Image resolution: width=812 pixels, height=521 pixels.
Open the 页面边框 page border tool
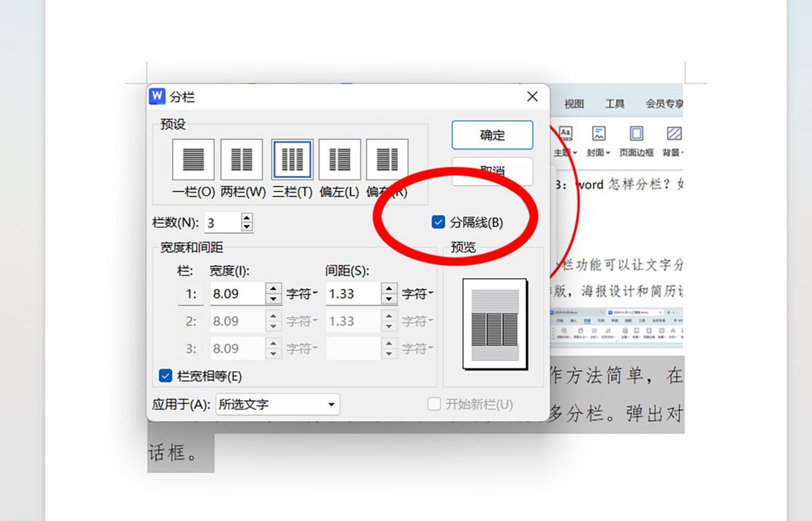click(636, 135)
